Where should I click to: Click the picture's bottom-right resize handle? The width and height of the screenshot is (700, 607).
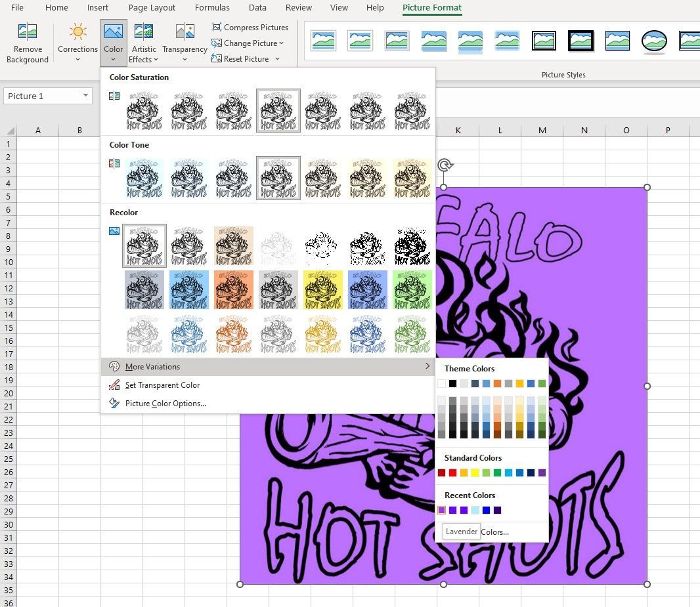click(647, 584)
